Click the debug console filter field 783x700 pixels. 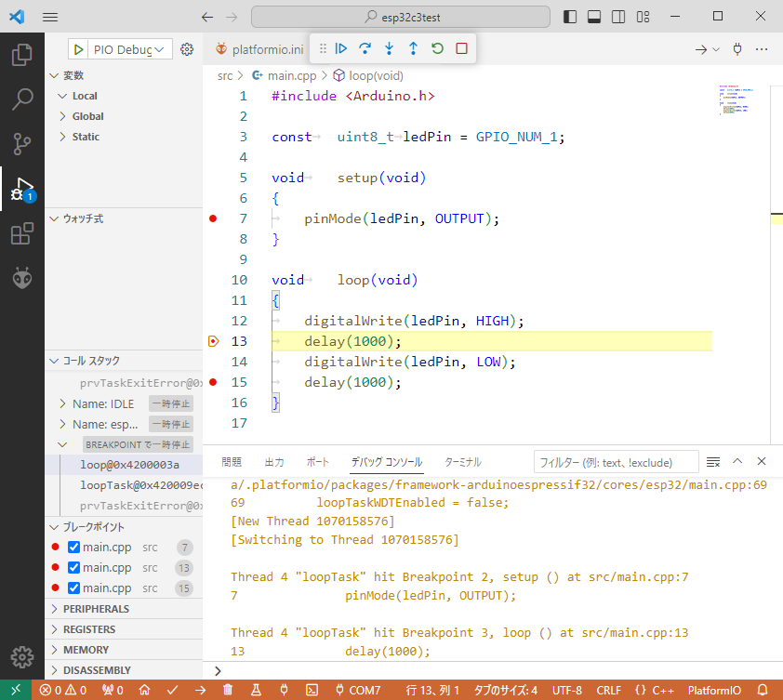(x=616, y=462)
